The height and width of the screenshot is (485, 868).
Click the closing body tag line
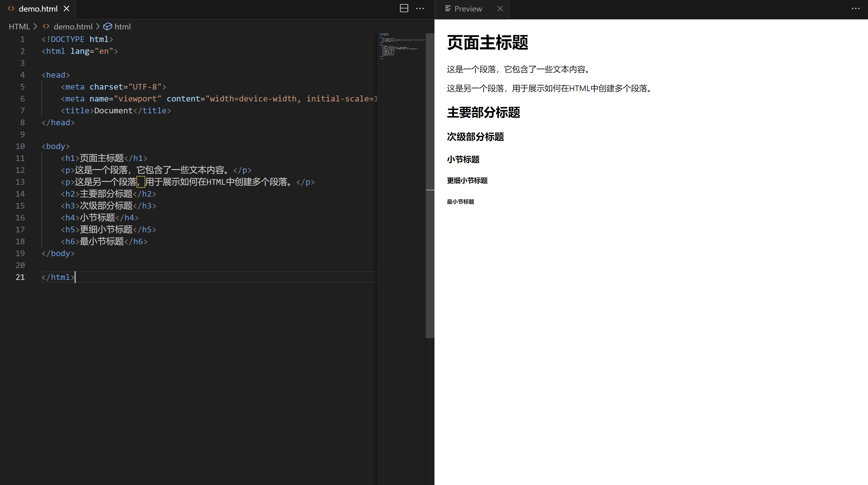click(58, 253)
